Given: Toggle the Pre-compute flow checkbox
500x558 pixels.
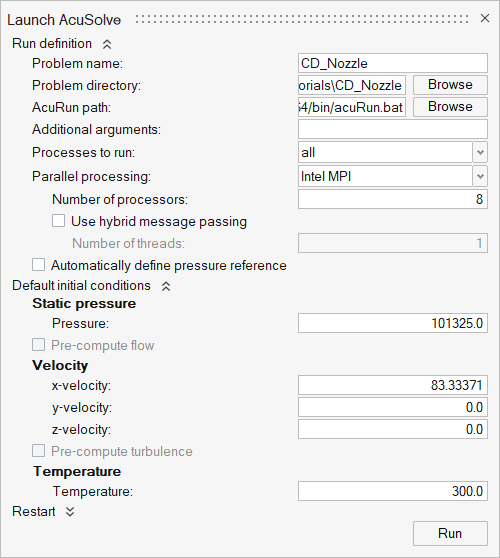Looking at the screenshot, I should coord(38,344).
